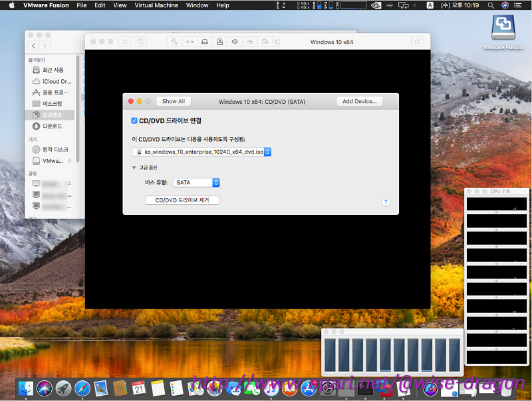Open the Help menu
This screenshot has height=401, width=532.
223,5
